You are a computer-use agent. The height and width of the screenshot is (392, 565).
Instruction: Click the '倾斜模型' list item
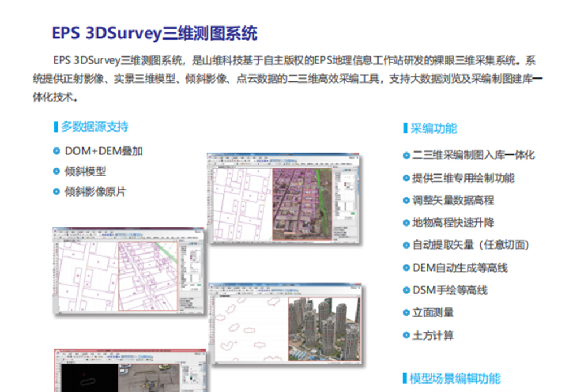point(85,171)
